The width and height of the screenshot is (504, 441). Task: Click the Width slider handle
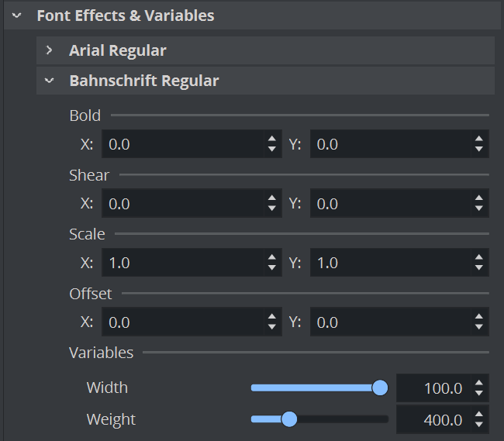click(x=380, y=388)
